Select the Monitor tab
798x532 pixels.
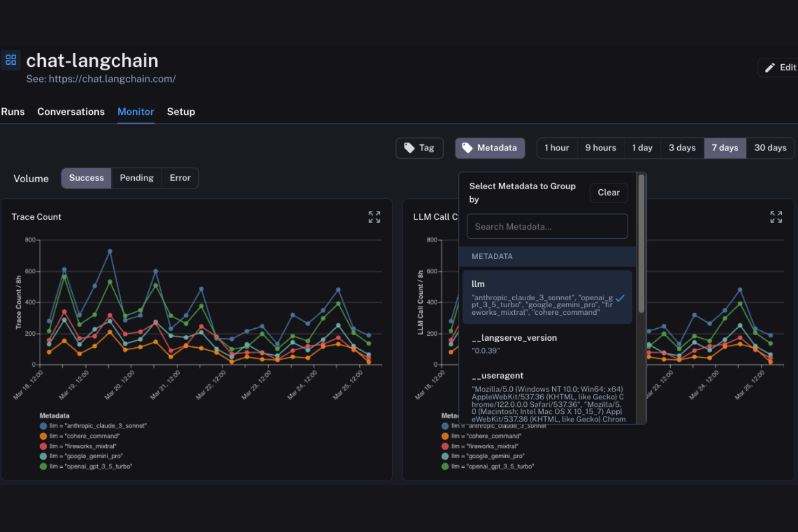pos(136,112)
